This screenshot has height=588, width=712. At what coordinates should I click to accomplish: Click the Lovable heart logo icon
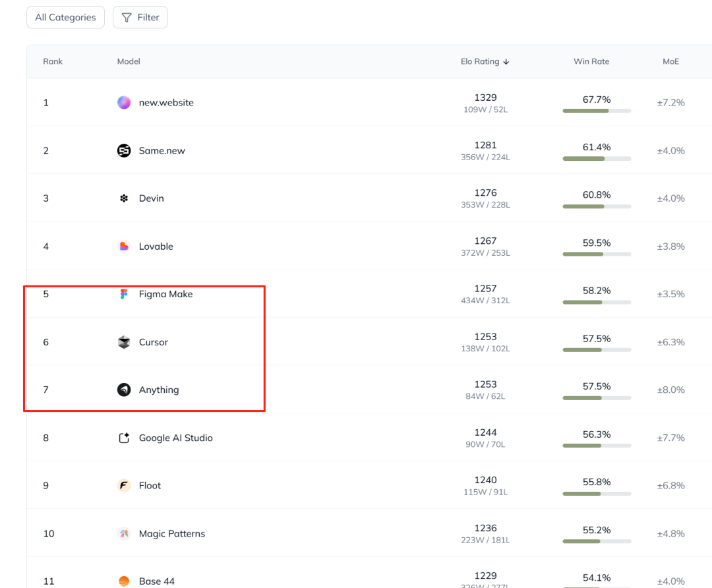(124, 247)
